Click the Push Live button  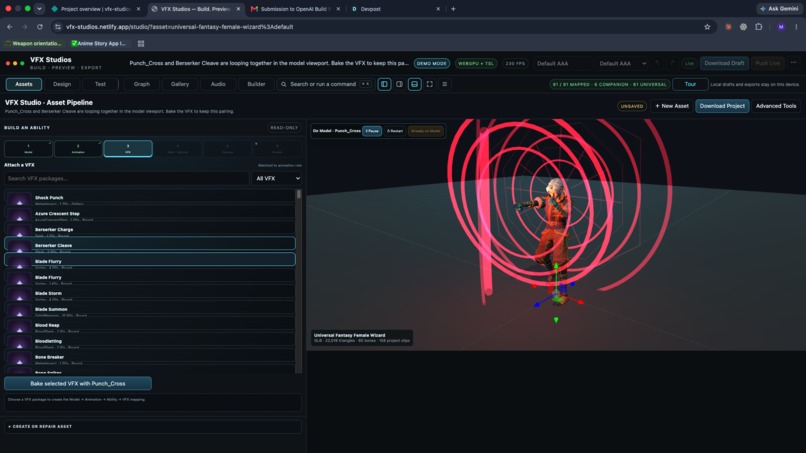767,63
